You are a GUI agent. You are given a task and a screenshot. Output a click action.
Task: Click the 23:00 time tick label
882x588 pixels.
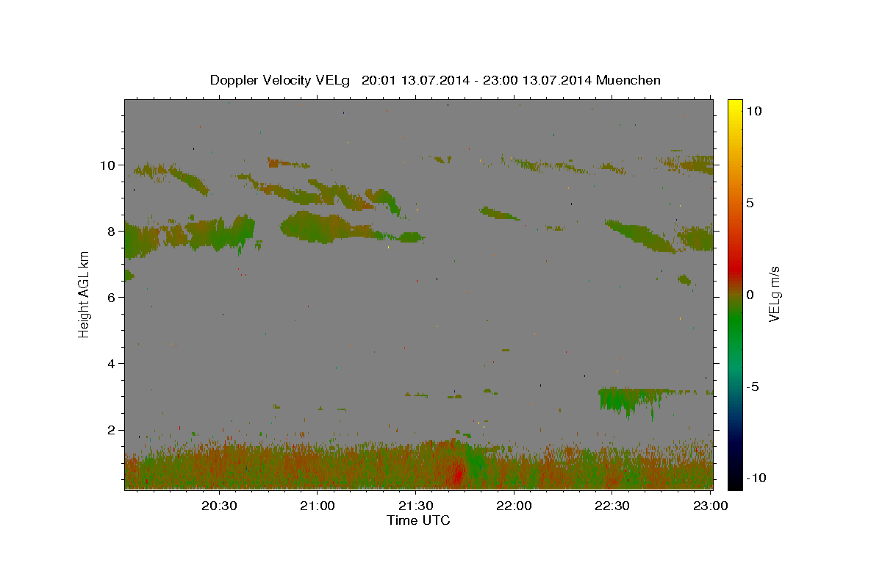click(709, 506)
